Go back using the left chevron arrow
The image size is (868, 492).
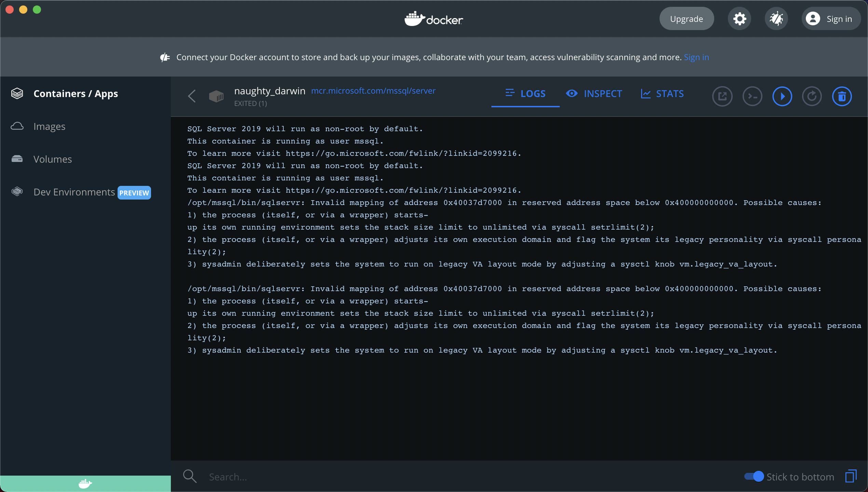click(192, 96)
